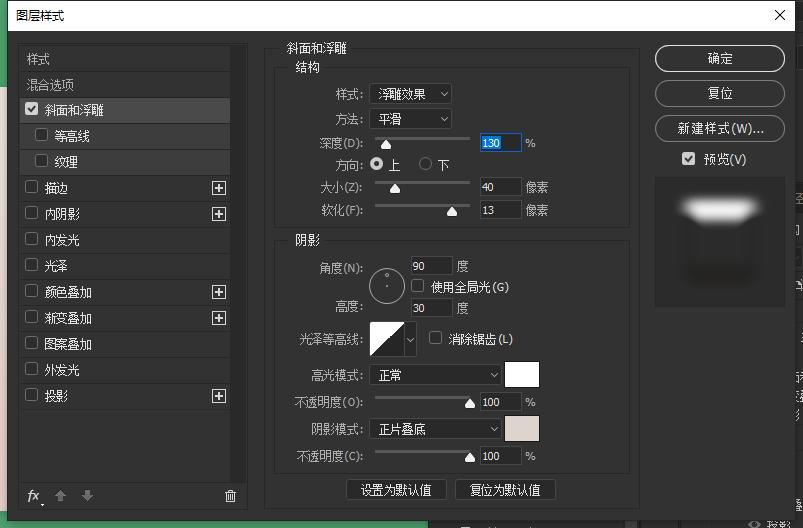Expand the 光泽等高线 picker arrow
The image size is (803, 528).
(410, 339)
